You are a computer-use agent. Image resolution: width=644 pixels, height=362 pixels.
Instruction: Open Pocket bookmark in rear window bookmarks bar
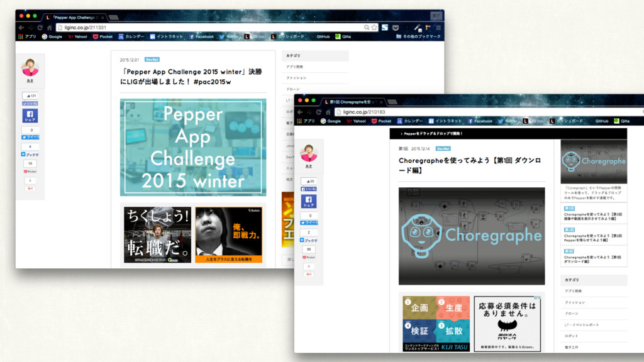tap(103, 36)
